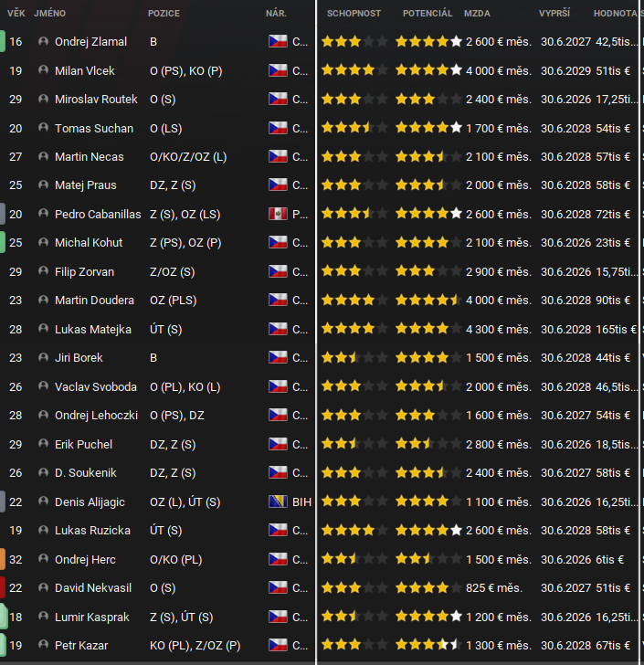Click the person icon beside Pedro Cabanillas

tap(43, 214)
